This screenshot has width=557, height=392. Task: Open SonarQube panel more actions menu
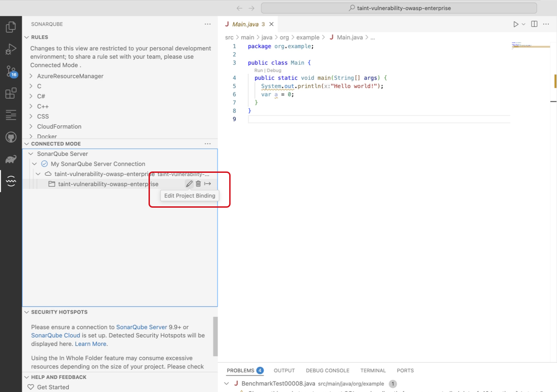point(208,24)
